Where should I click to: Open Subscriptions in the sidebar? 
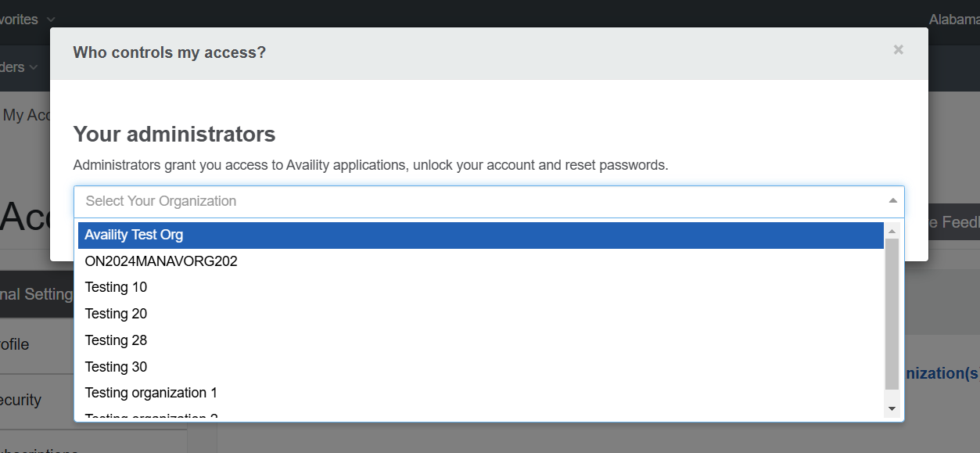click(x=38, y=449)
